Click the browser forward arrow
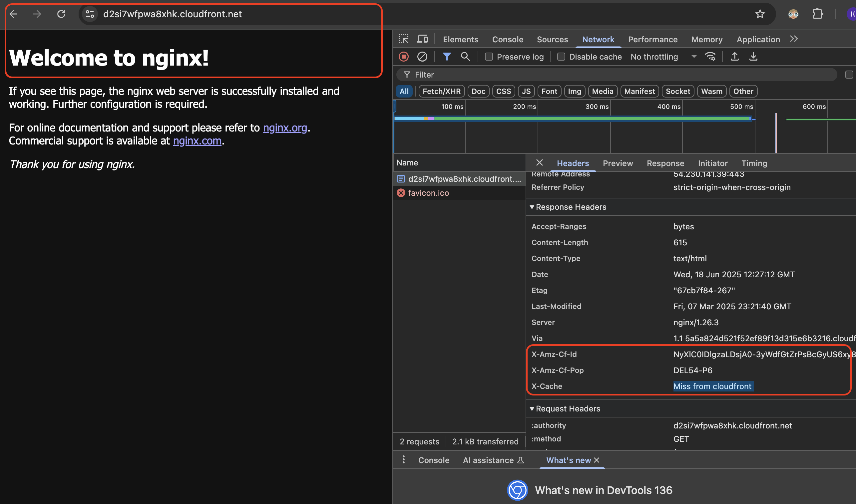 (37, 14)
